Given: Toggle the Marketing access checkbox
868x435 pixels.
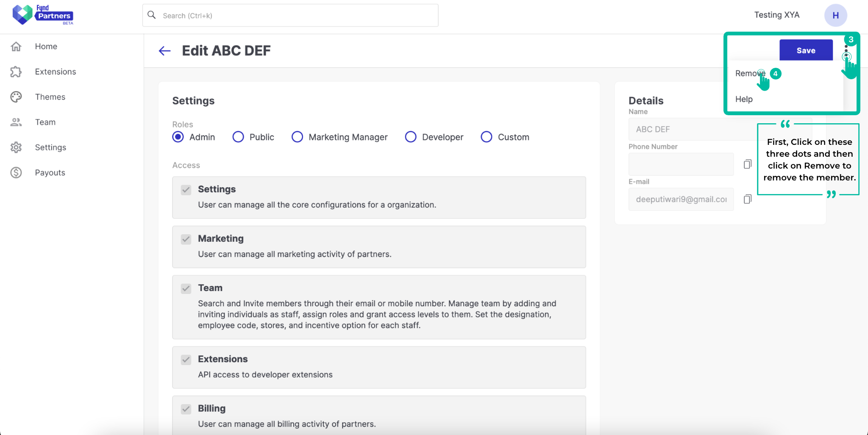Looking at the screenshot, I should (x=186, y=239).
